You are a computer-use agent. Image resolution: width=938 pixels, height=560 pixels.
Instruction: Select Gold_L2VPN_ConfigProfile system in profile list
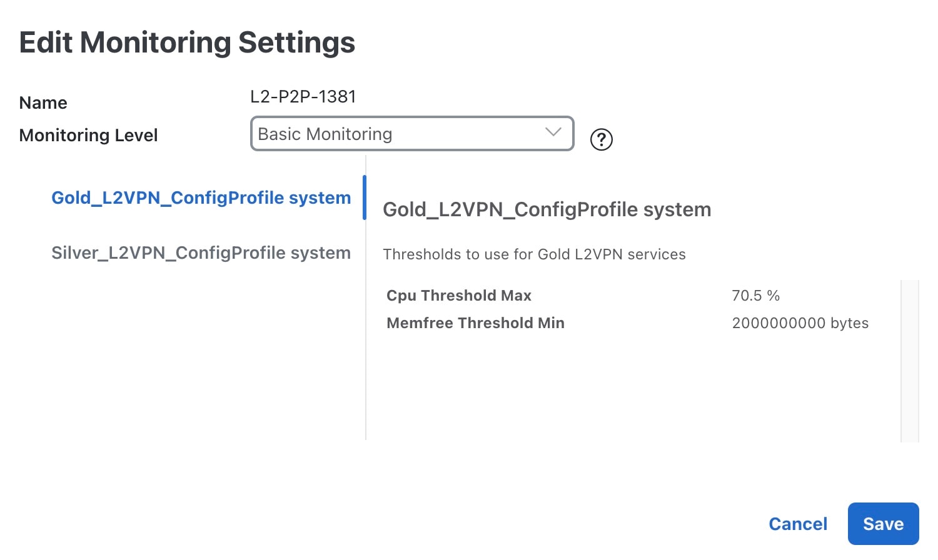201,198
